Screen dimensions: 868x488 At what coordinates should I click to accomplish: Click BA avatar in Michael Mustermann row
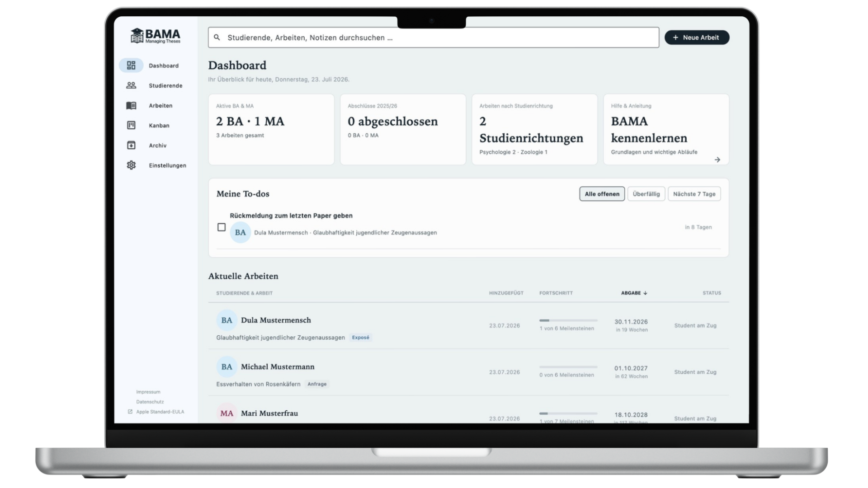(x=226, y=367)
